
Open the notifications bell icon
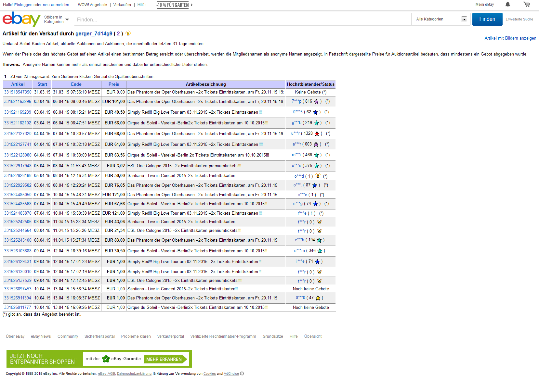click(508, 5)
